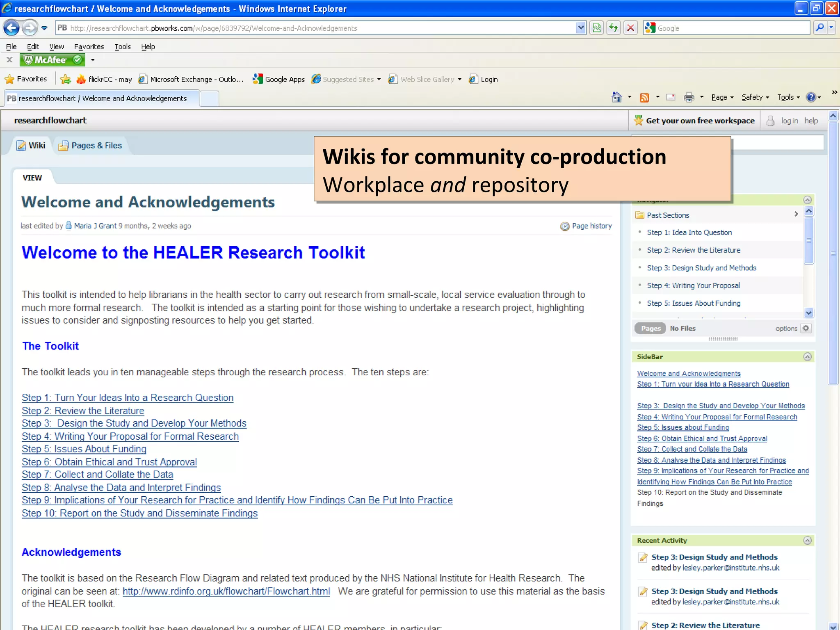
Task: Open the Safety dropdown menu
Action: (x=755, y=97)
